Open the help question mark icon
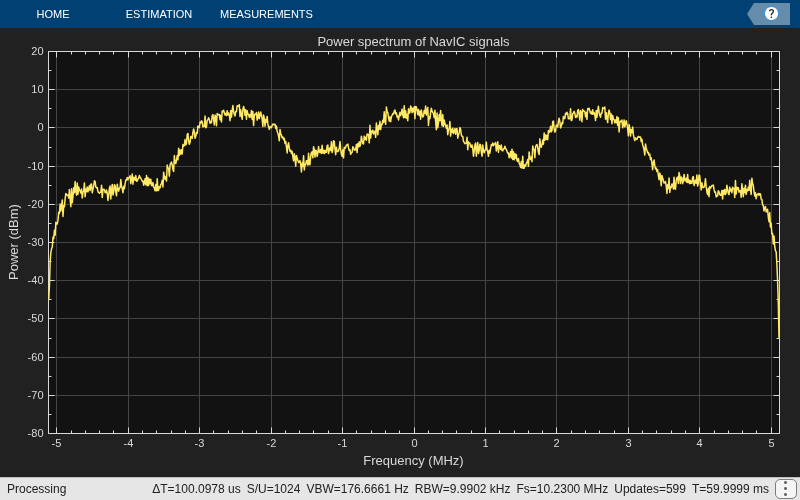The height and width of the screenshot is (500, 800). tap(771, 14)
